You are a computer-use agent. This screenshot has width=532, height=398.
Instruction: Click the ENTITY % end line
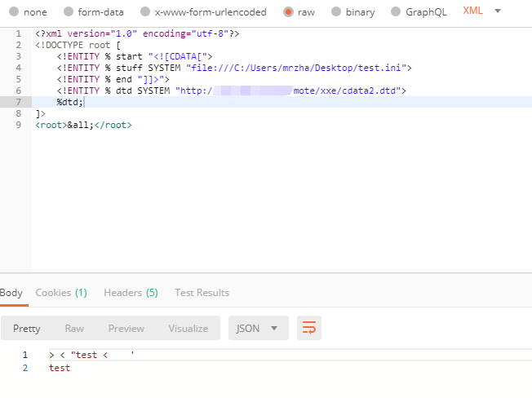(113, 79)
